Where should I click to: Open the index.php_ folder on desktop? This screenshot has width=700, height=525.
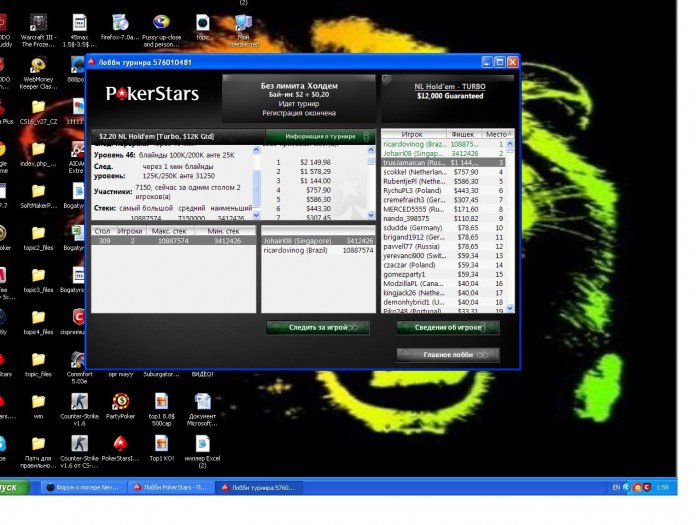coord(38,154)
